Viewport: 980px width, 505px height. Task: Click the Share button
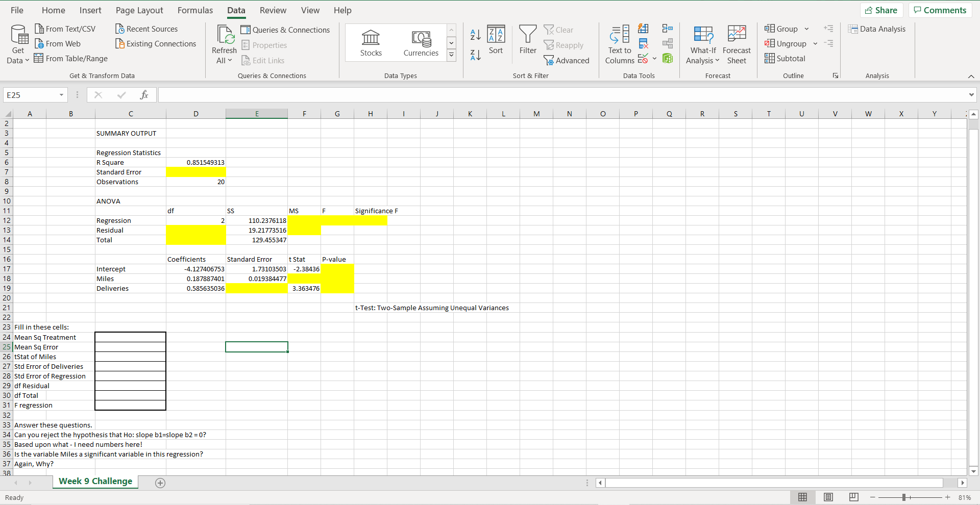pos(881,10)
